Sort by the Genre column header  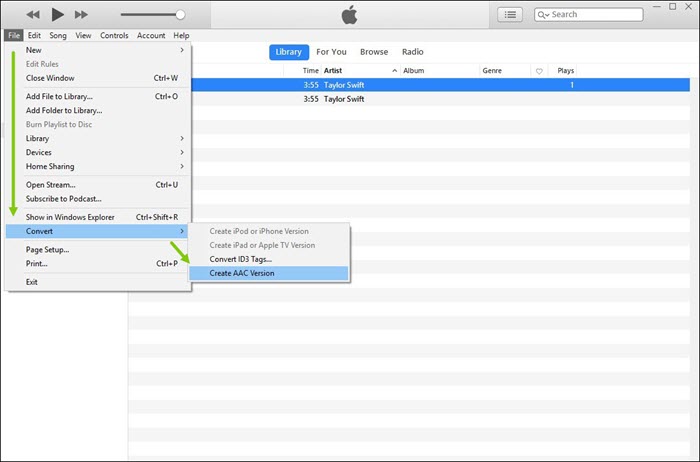(492, 71)
